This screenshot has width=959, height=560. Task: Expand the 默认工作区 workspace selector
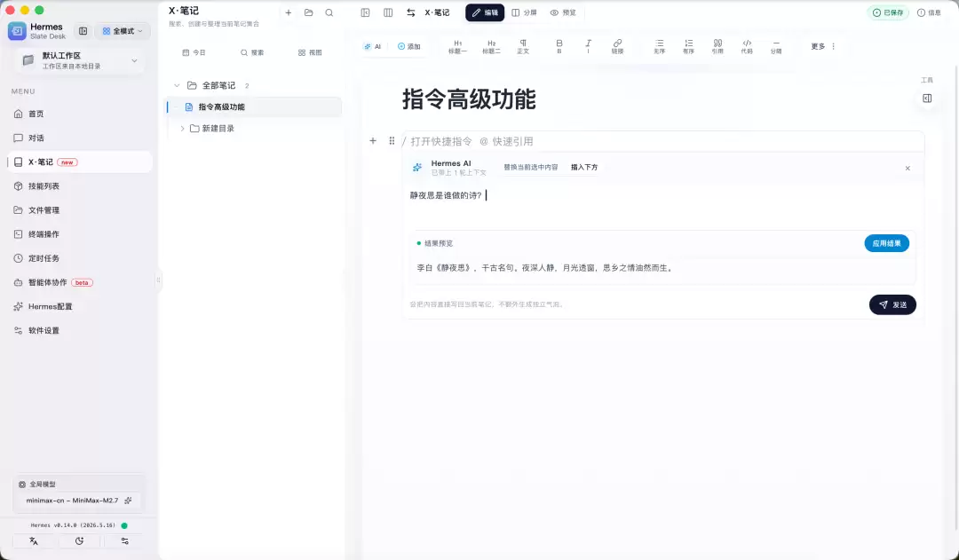tap(80, 60)
